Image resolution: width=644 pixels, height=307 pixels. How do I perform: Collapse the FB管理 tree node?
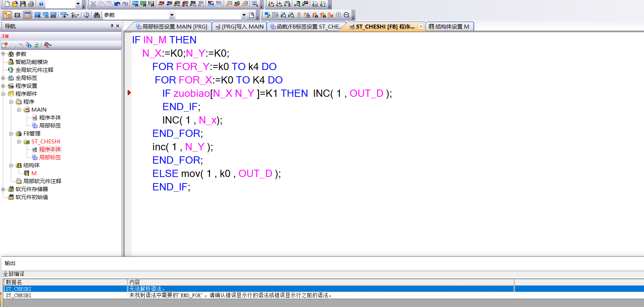(11, 134)
